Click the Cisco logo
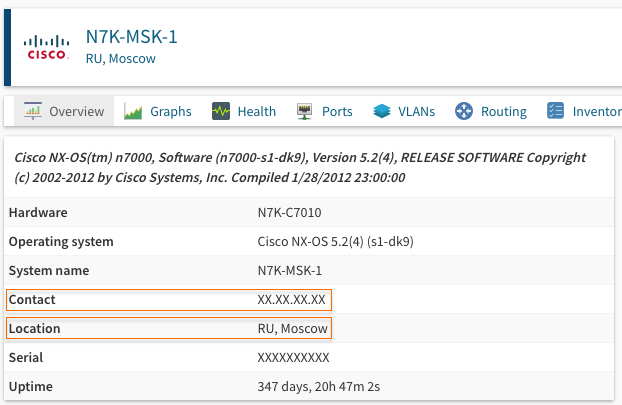Image resolution: width=622 pixels, height=405 pixels. click(x=47, y=46)
